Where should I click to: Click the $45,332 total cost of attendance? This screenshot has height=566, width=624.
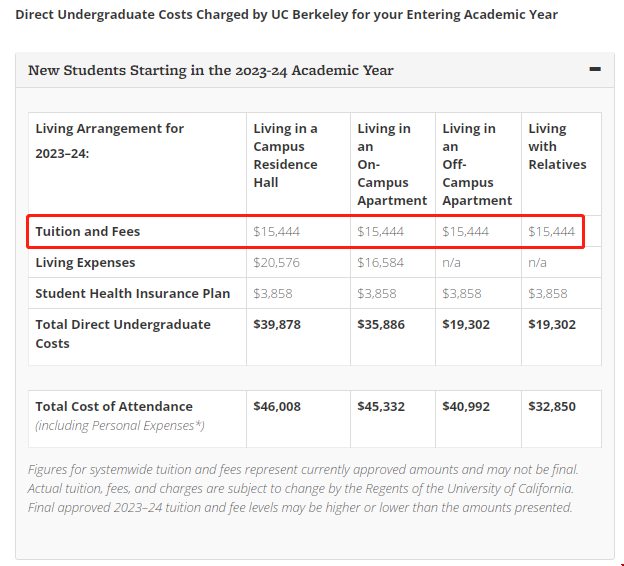click(381, 406)
